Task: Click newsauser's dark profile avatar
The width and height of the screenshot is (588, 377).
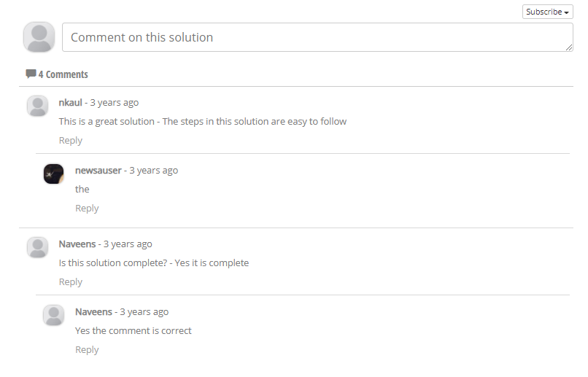Action: coord(53,174)
